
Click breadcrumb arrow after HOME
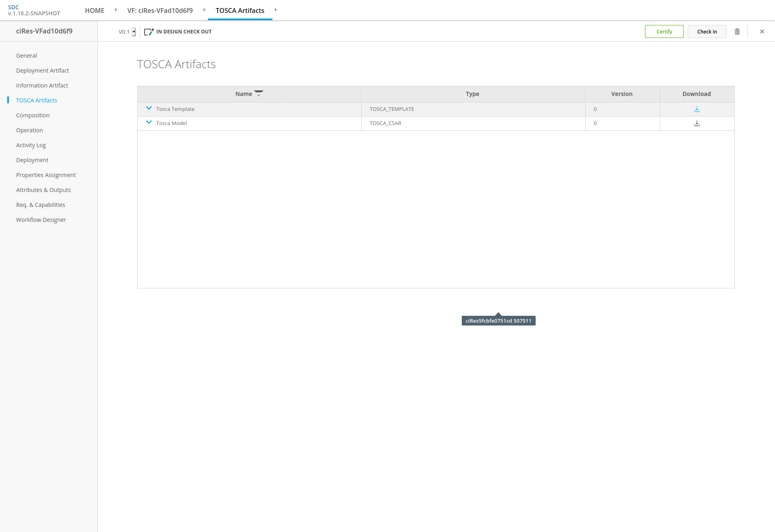tap(116, 10)
